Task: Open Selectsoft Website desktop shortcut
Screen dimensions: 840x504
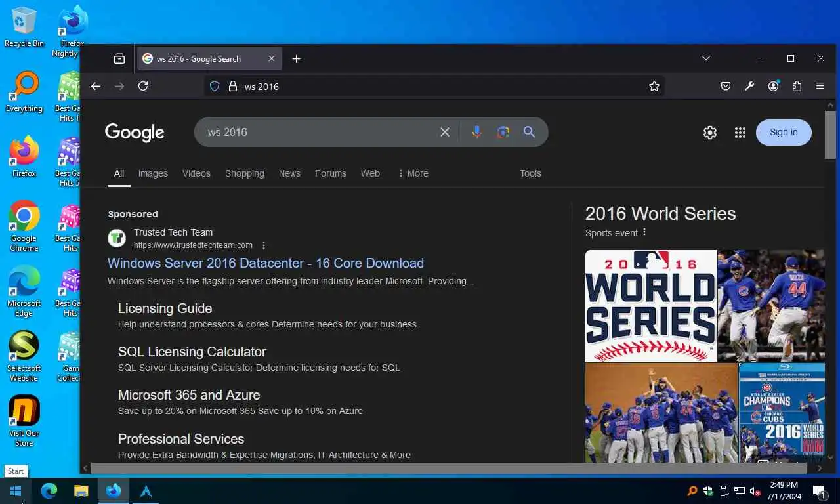Action: [24, 356]
